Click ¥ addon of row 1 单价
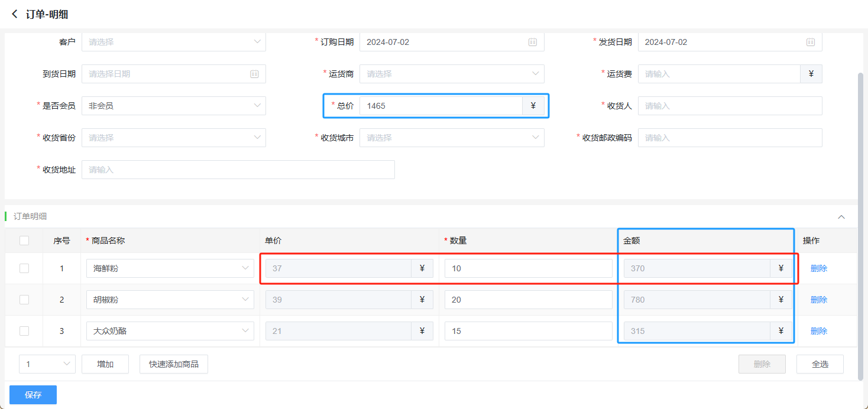This screenshot has width=868, height=409. (422, 268)
